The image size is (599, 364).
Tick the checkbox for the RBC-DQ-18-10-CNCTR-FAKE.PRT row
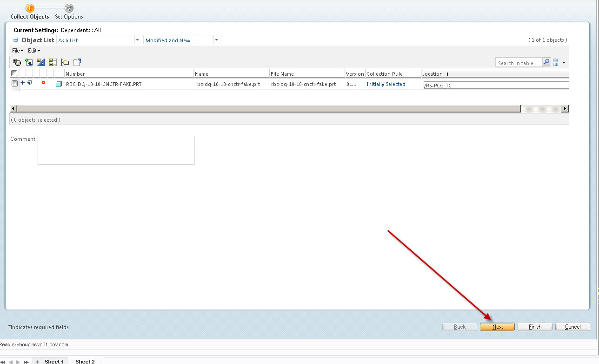point(14,84)
